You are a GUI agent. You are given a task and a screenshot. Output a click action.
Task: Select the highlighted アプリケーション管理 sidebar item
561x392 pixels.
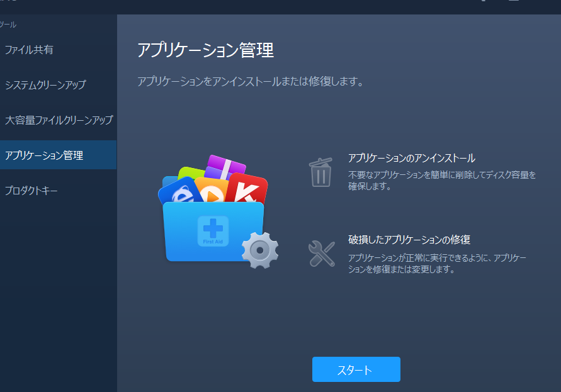click(44, 155)
